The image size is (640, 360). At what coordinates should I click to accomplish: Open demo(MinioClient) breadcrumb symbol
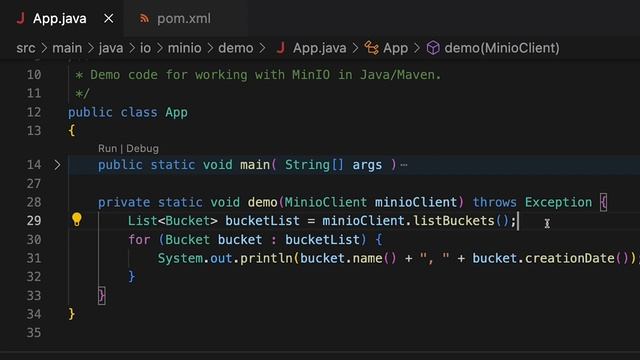pyautogui.click(x=502, y=48)
